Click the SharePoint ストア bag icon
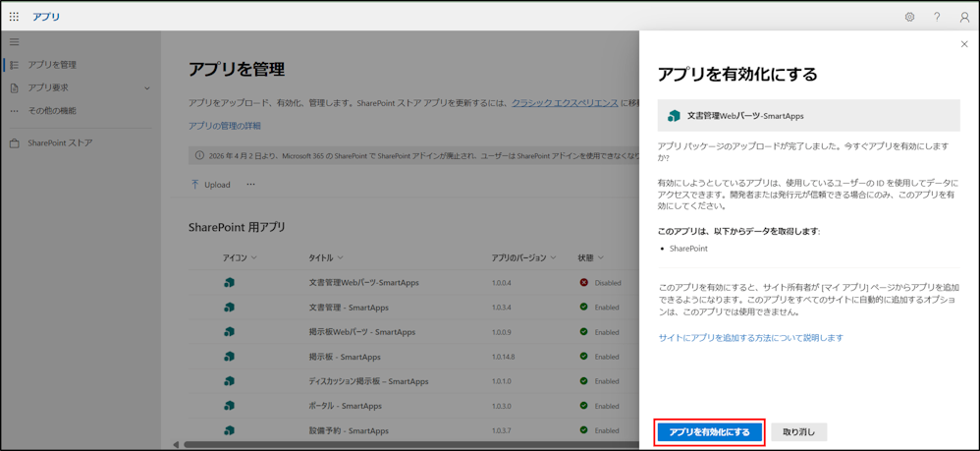 15,143
